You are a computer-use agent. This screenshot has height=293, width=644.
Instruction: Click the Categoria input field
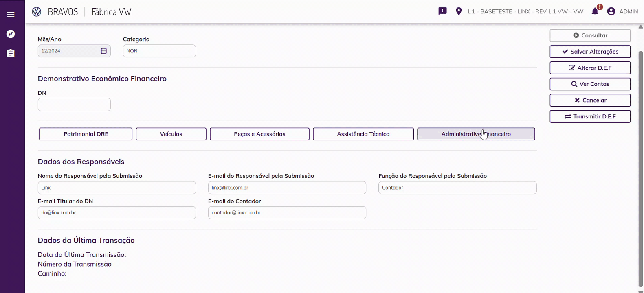click(x=159, y=51)
